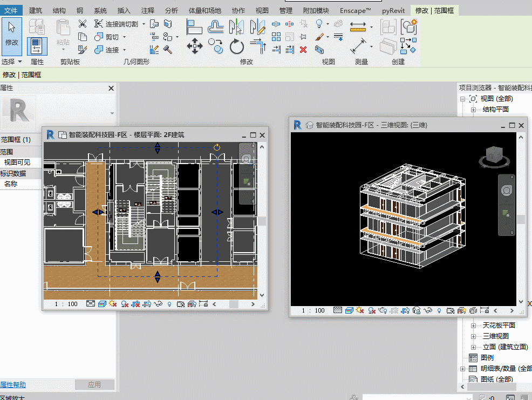Toggle reveal hidden elements lightbulb in 3D view
This screenshot has height=400, width=532.
439,310
